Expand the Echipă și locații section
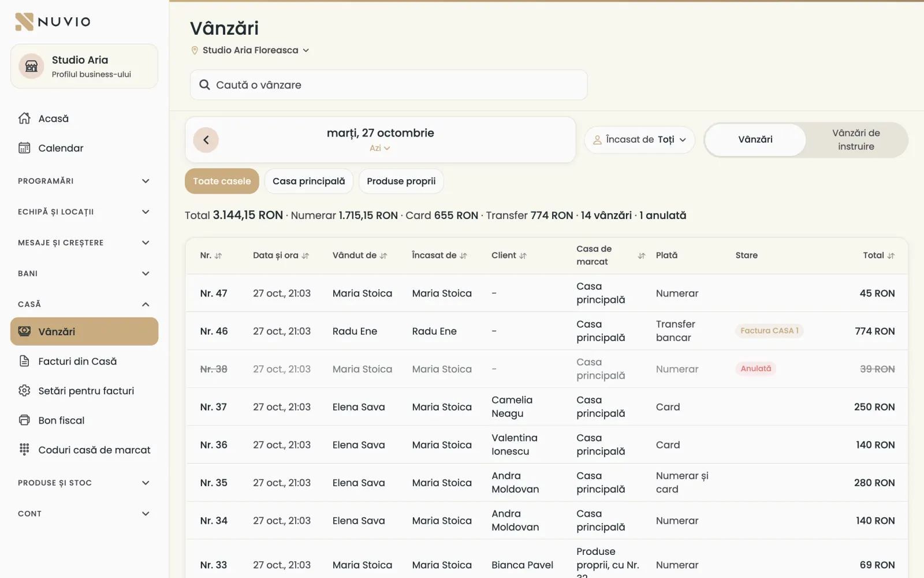This screenshot has height=578, width=924. click(x=84, y=212)
